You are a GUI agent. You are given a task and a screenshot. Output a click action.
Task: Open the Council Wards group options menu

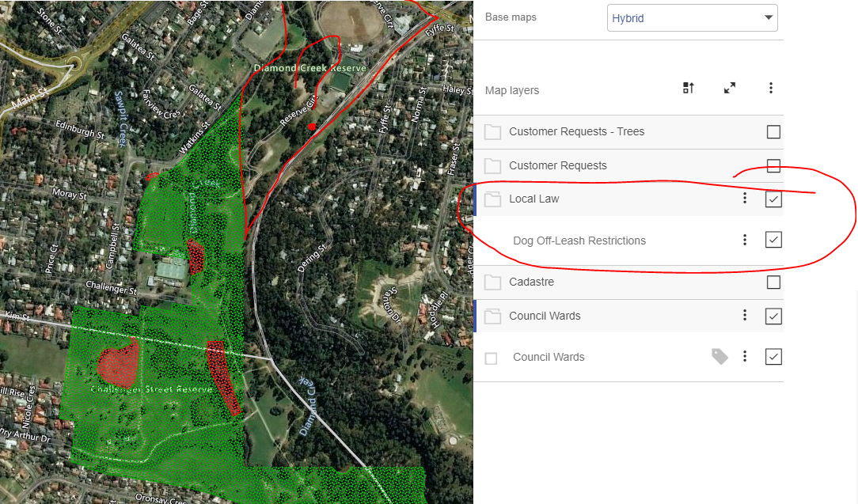pos(745,315)
